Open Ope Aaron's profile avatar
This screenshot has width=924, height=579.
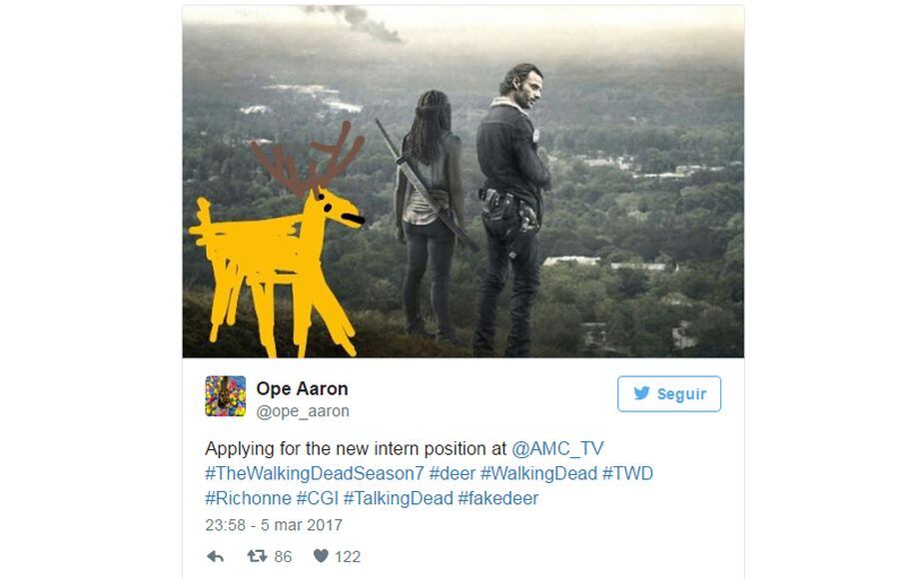tap(225, 396)
